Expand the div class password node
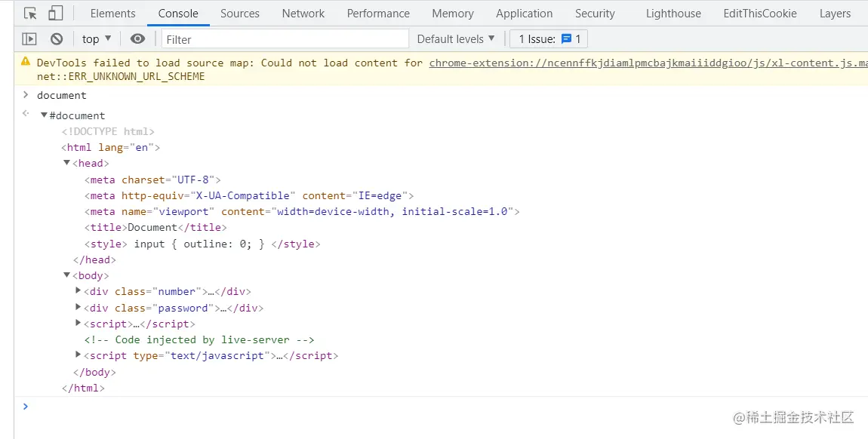Viewport: 868px width, 439px height. pos(78,306)
